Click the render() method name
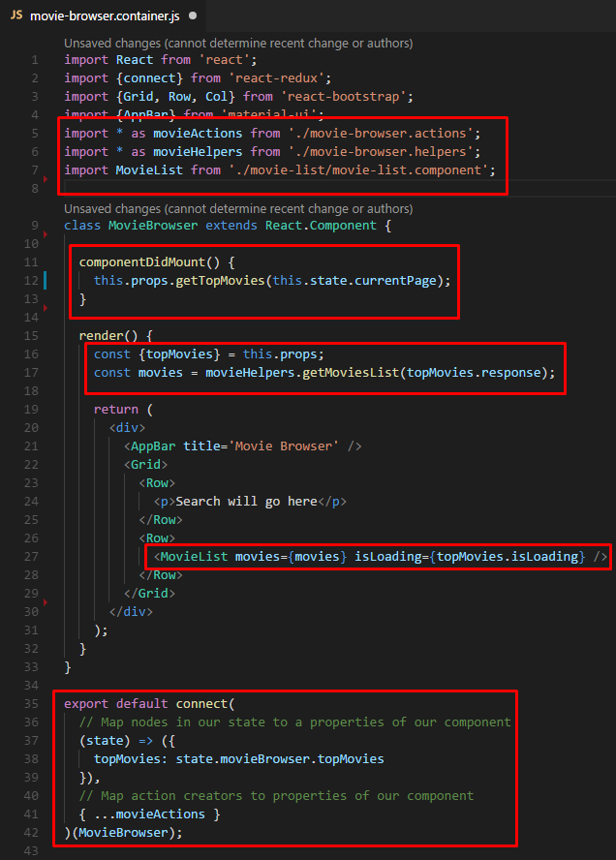The width and height of the screenshot is (616, 860). [108, 336]
